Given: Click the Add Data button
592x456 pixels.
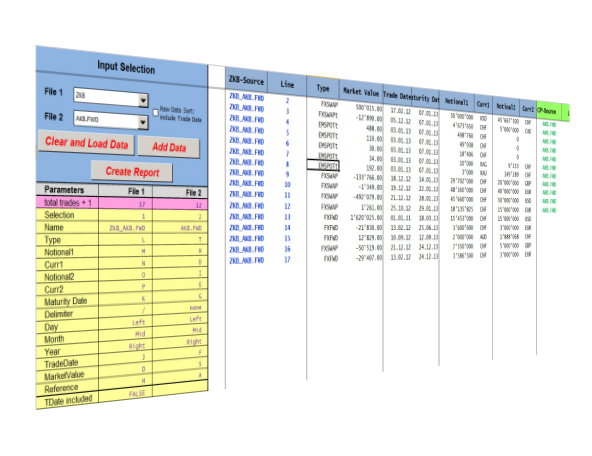Looking at the screenshot, I should coord(169,147).
